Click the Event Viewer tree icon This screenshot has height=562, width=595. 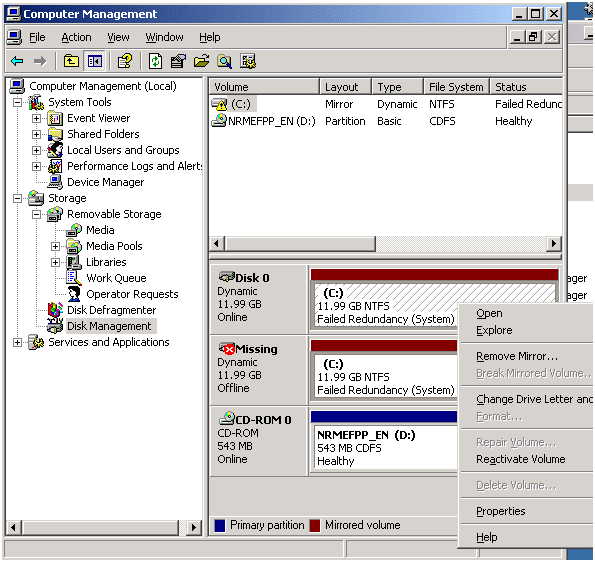pos(55,118)
